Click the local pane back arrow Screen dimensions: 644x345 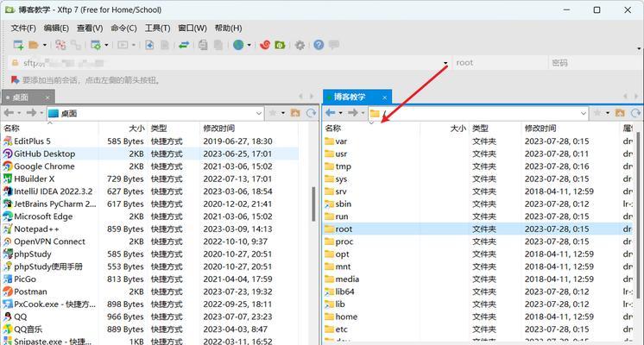tap(9, 112)
